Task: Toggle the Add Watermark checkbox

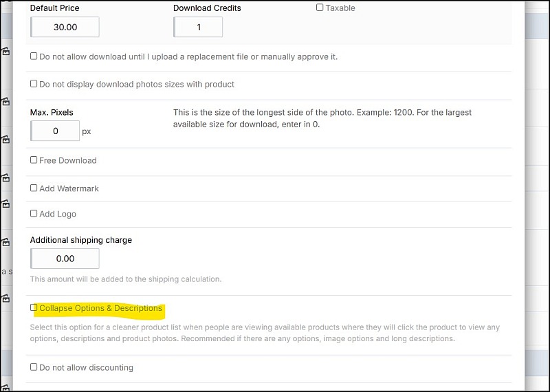Action: tap(34, 188)
